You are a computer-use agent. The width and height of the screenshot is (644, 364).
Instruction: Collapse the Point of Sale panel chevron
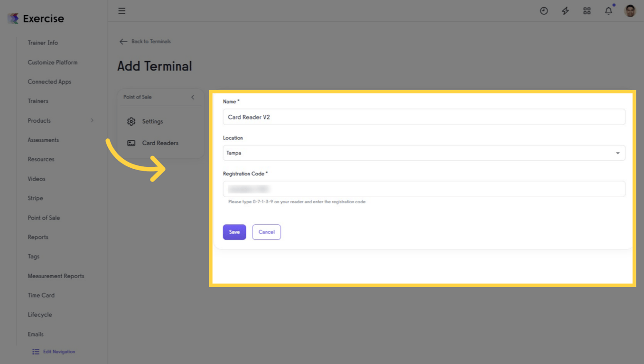tap(193, 97)
